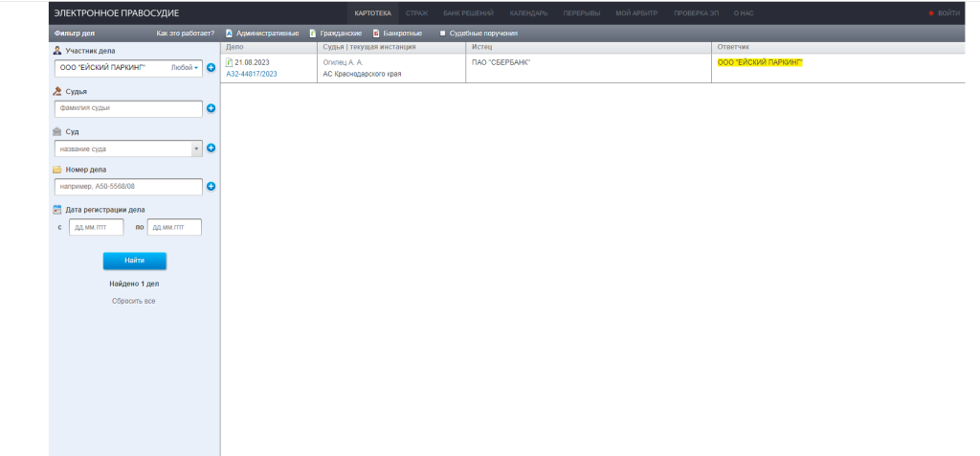Add another judge with plus icon
This screenshot has width=980, height=456.
tap(211, 108)
